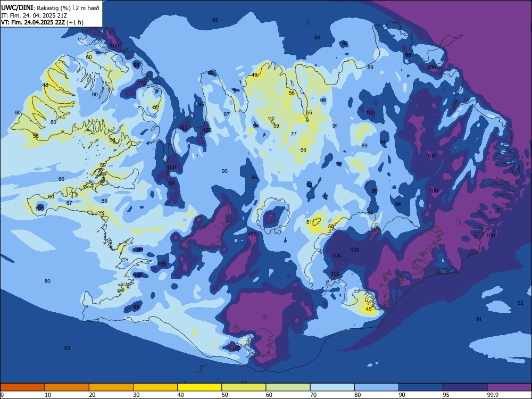Image resolution: width=532 pixels, height=399 pixels.
Task: Click the legend tick label '50'
Action: pyautogui.click(x=225, y=395)
